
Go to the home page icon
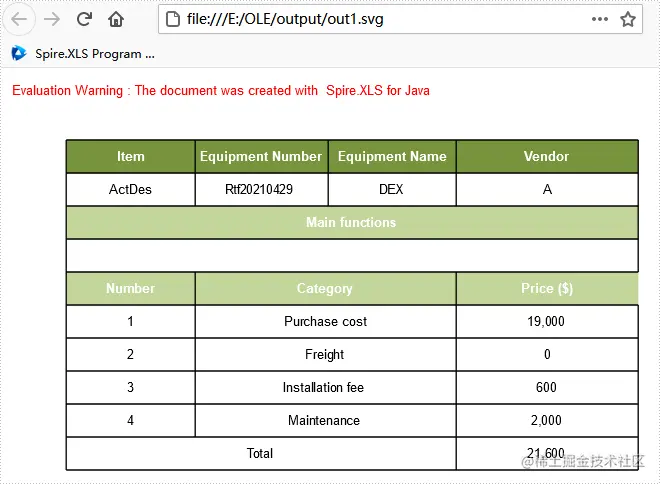pos(116,19)
